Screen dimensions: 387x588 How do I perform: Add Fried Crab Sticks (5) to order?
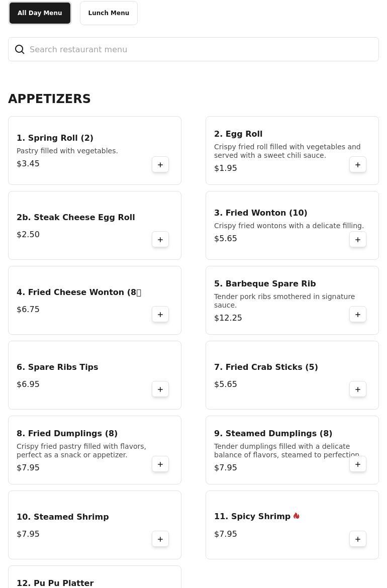358,389
